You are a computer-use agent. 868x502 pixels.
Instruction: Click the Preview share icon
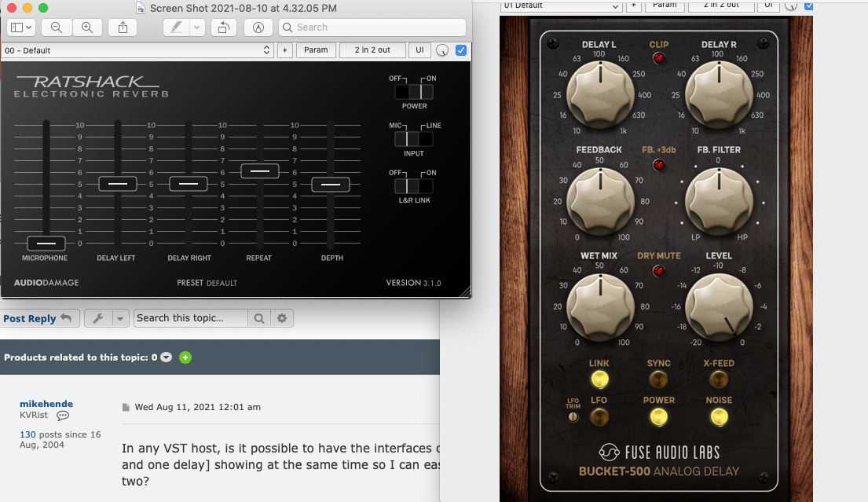click(123, 27)
